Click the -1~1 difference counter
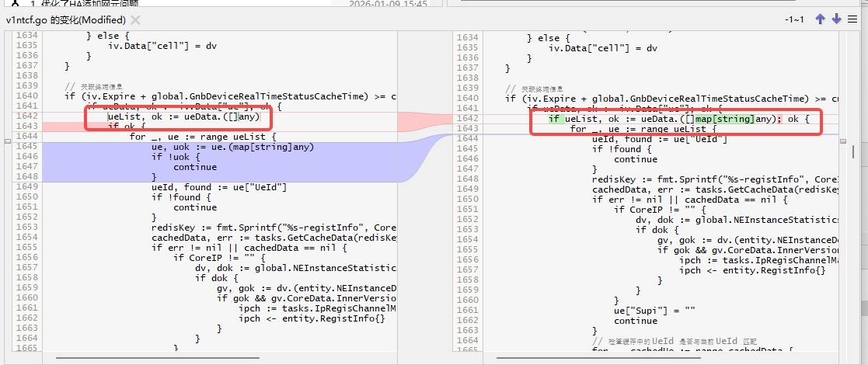 tap(794, 19)
